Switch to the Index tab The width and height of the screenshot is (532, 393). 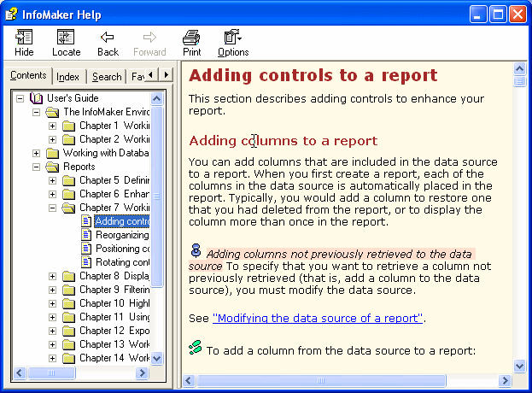point(67,77)
